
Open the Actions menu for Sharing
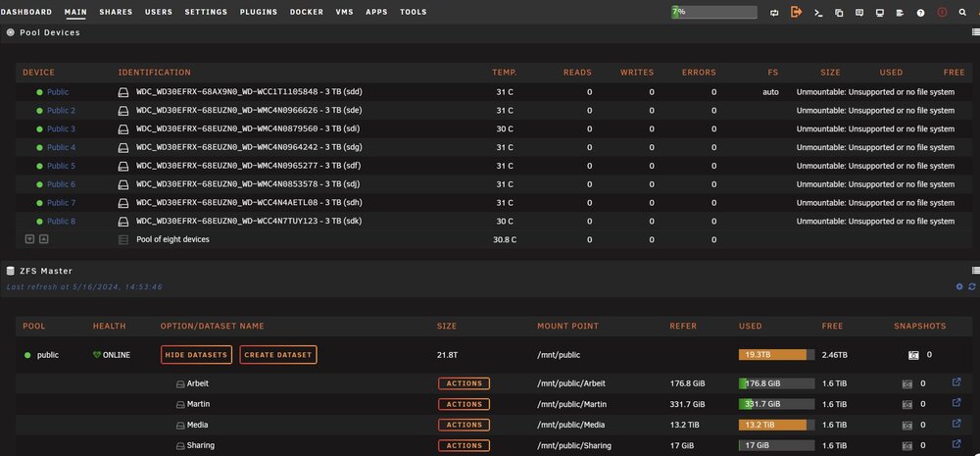point(464,445)
